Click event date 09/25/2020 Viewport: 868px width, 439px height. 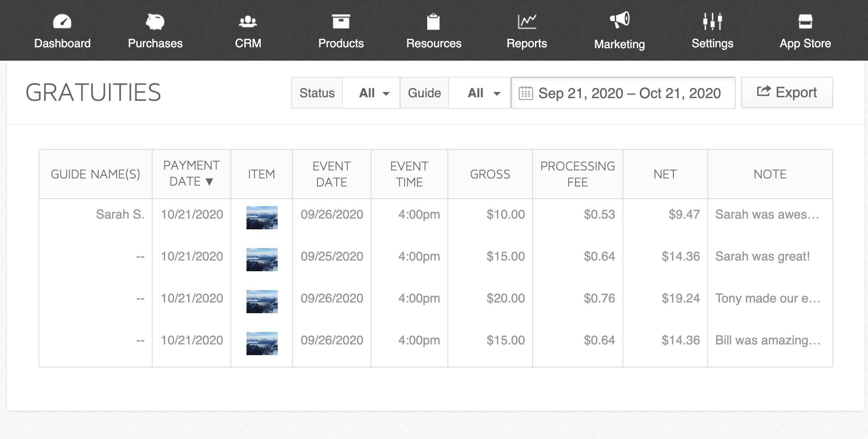332,257
